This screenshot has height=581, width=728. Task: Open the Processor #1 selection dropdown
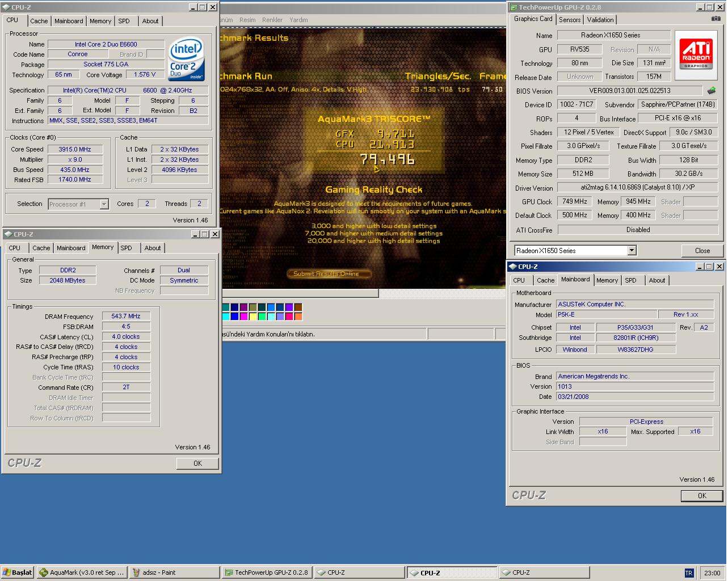click(x=104, y=204)
